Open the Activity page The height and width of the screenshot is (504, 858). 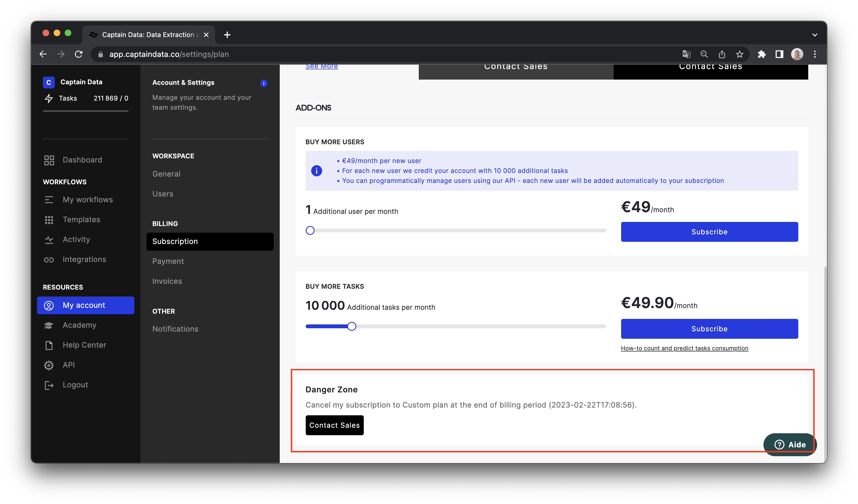[x=85, y=239]
